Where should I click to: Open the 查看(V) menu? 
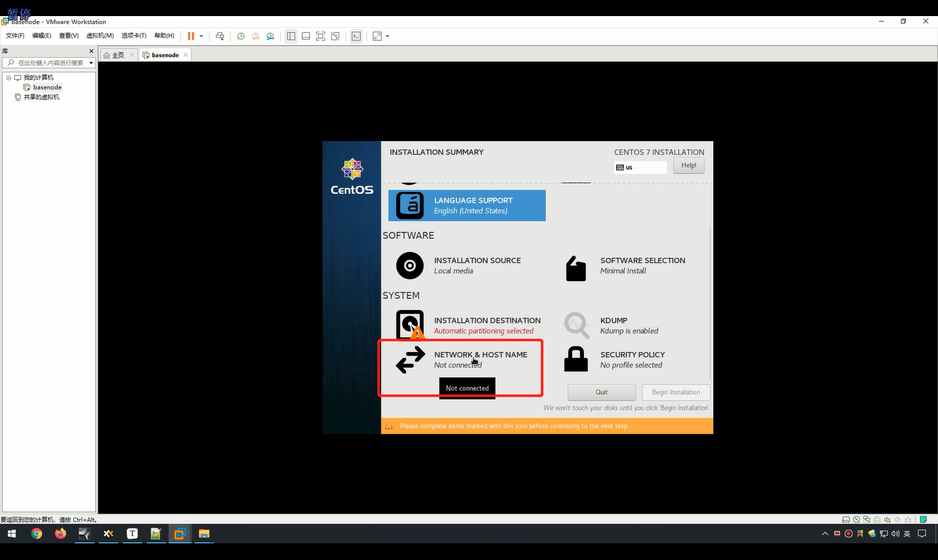[x=69, y=36]
